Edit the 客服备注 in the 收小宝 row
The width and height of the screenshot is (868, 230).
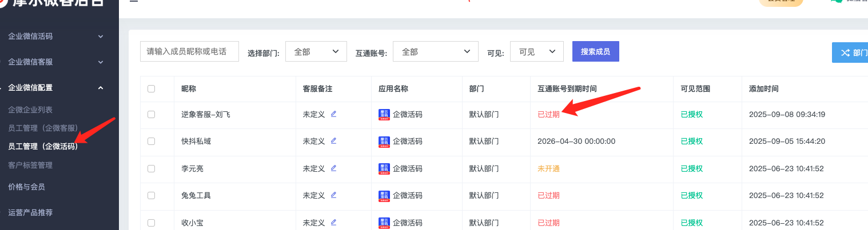point(333,222)
